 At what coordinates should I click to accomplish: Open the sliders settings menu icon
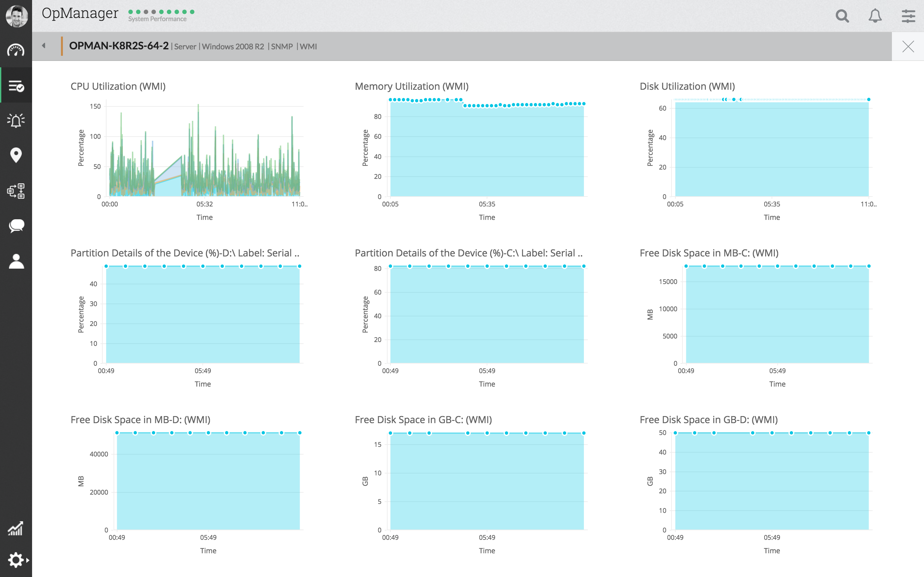click(908, 16)
